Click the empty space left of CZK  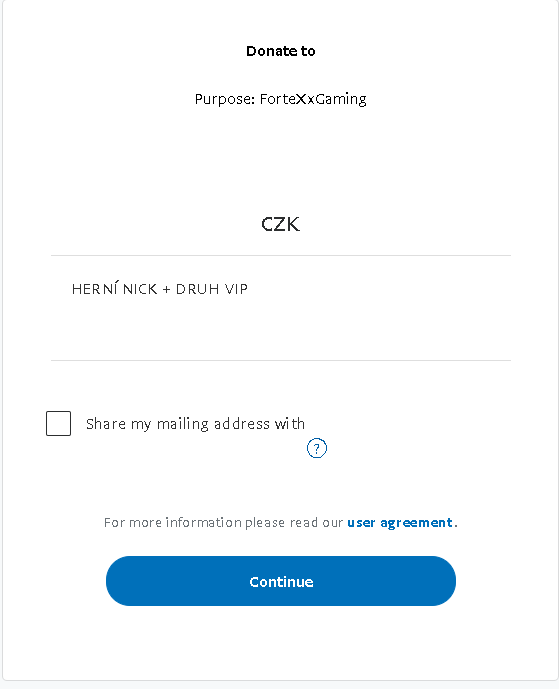point(154,224)
